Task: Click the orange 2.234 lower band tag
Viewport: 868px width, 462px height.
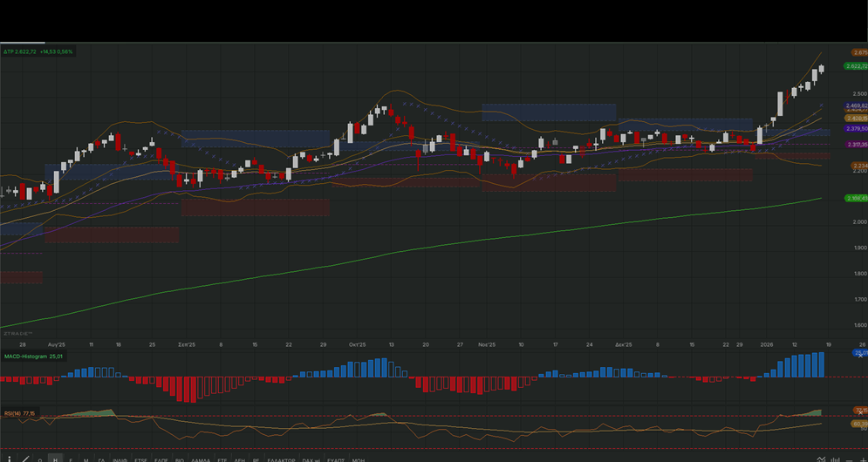Action: pyautogui.click(x=859, y=166)
